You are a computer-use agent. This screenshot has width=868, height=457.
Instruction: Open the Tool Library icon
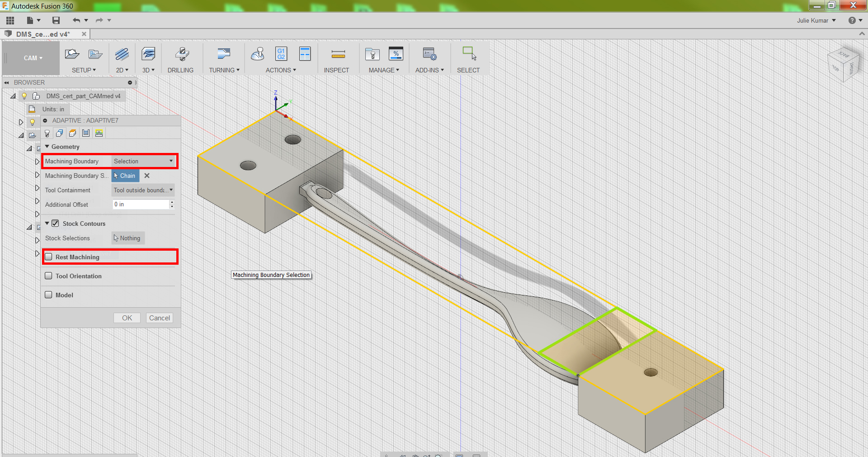pos(373,54)
